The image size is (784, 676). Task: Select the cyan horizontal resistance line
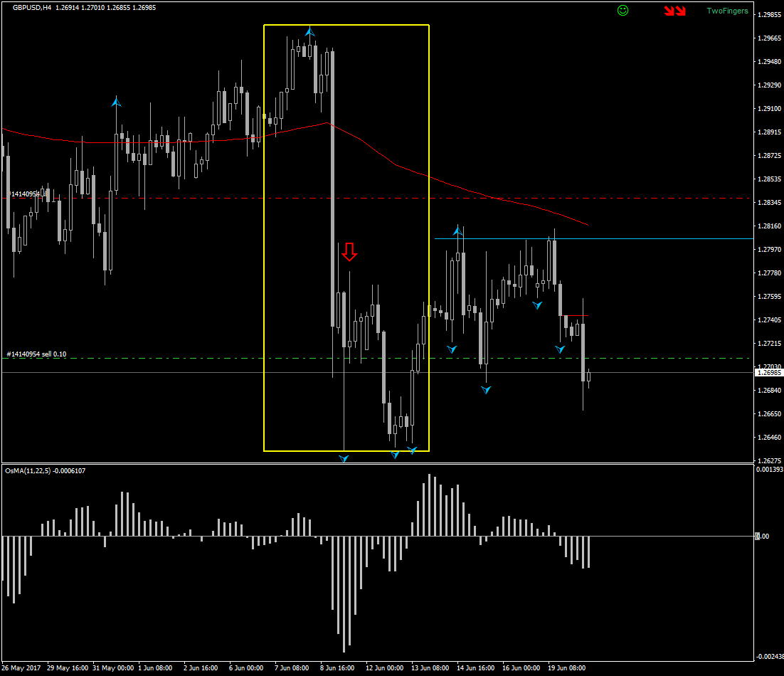pyautogui.click(x=593, y=238)
